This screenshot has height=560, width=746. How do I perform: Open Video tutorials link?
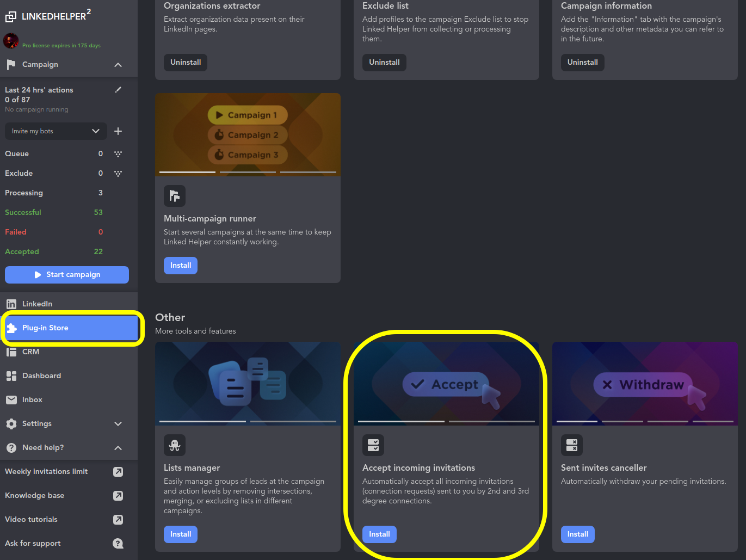click(31, 520)
